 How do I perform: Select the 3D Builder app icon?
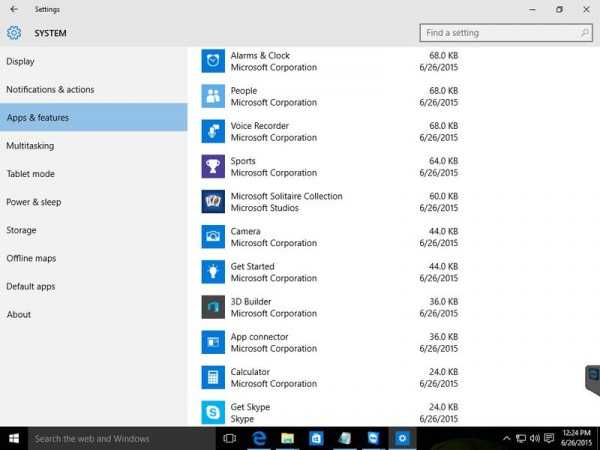(x=213, y=307)
